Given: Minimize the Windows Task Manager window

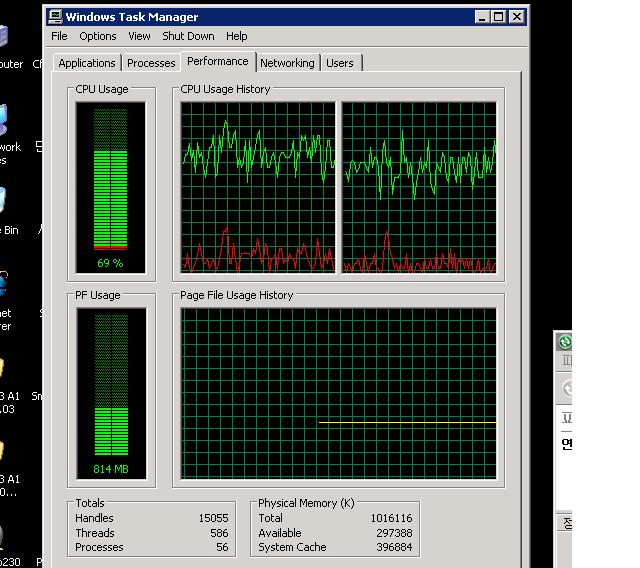Looking at the screenshot, I should point(482,17).
